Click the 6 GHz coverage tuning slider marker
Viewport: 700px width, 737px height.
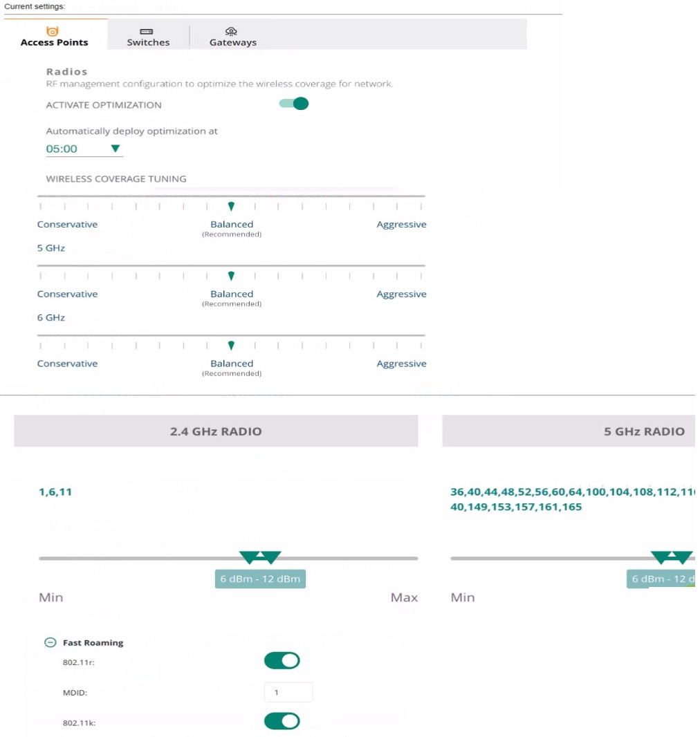click(x=231, y=345)
